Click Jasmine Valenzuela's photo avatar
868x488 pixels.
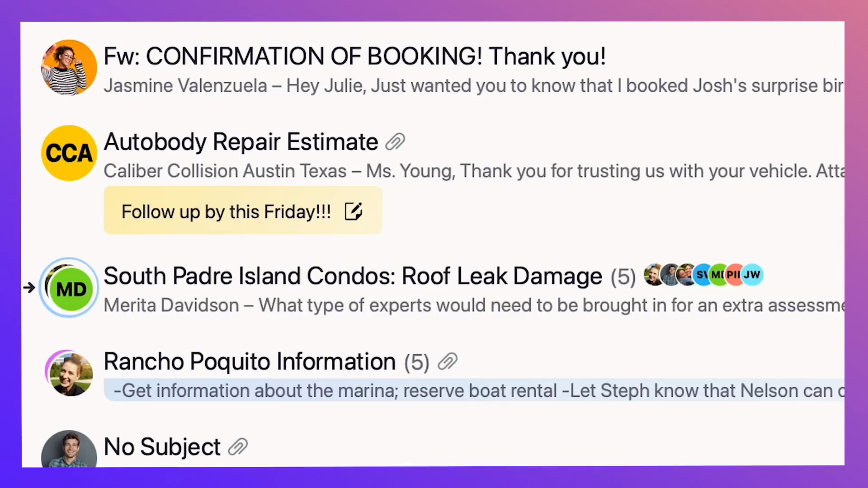tap(69, 67)
